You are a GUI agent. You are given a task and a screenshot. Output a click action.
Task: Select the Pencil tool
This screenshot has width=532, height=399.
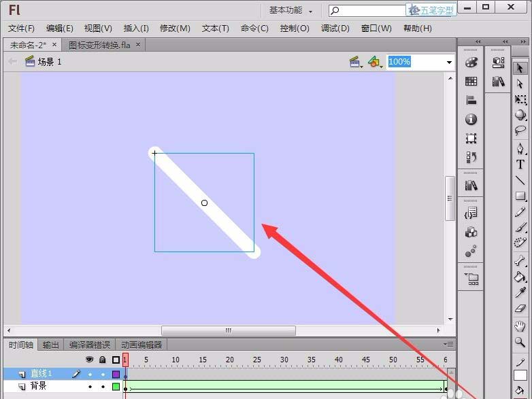[520, 212]
